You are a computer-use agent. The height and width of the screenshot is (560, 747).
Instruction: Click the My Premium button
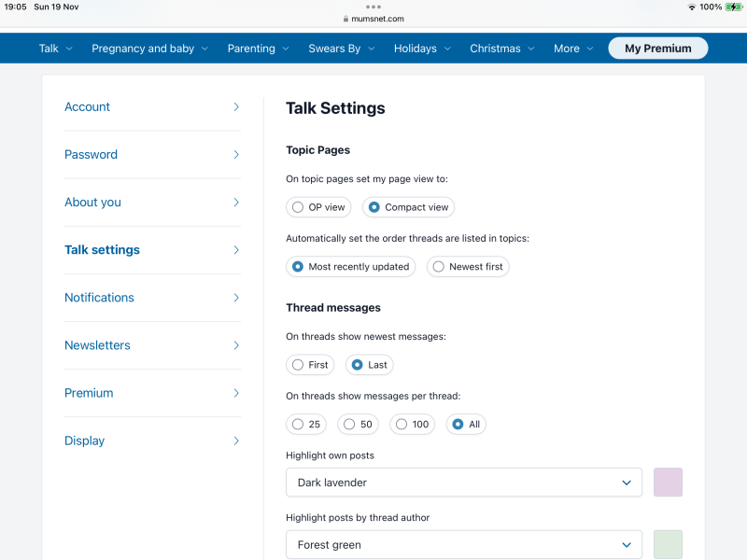coord(657,49)
